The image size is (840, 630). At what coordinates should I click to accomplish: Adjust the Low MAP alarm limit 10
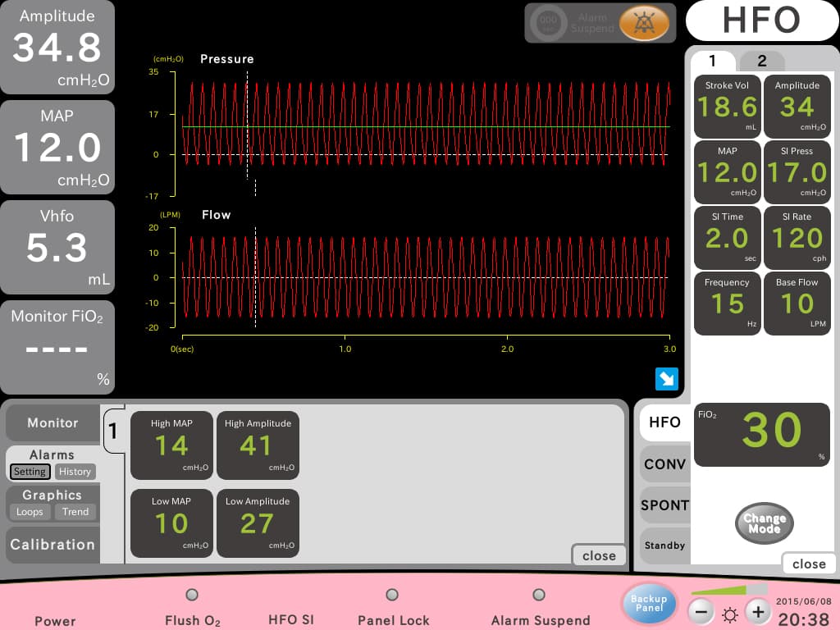(171, 523)
